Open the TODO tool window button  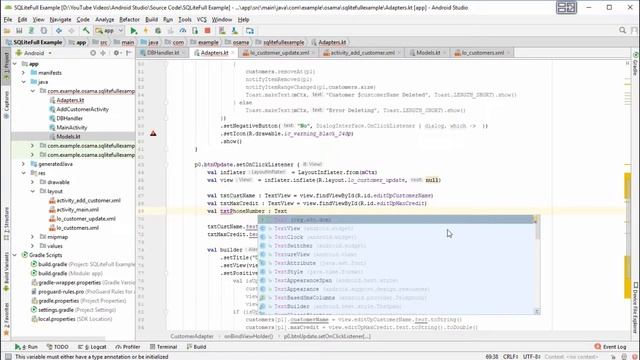[x=58, y=347]
